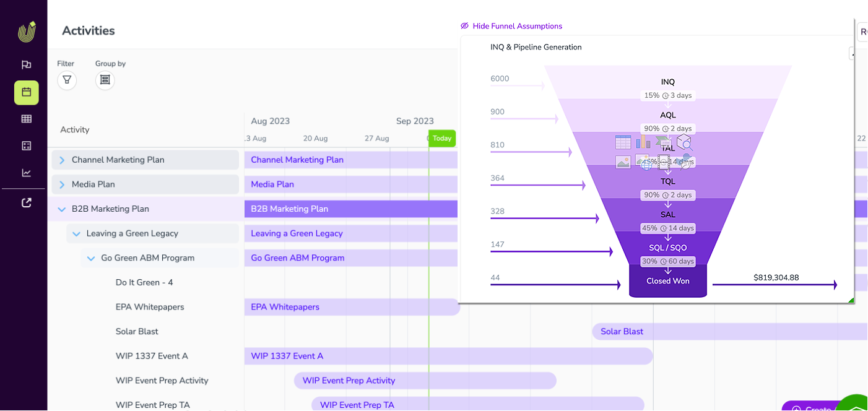Hide Funnel Assumptions via eye toggle
This screenshot has height=411, width=868.
point(465,26)
